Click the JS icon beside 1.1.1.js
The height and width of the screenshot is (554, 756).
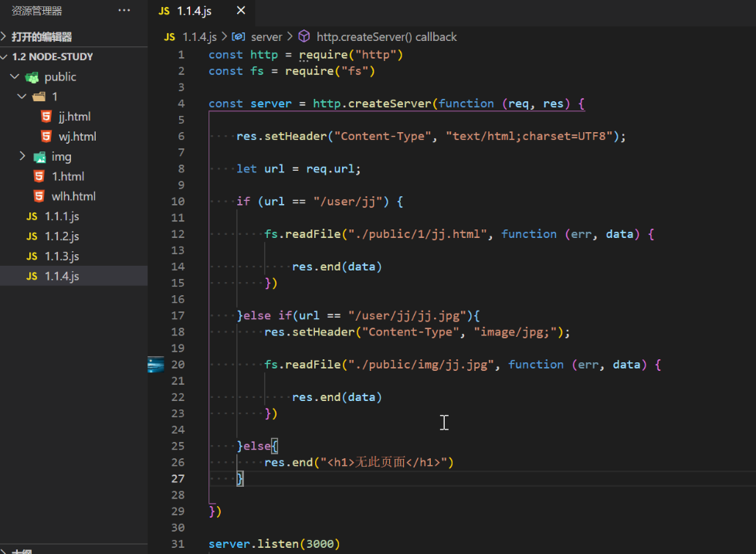pyautogui.click(x=32, y=216)
